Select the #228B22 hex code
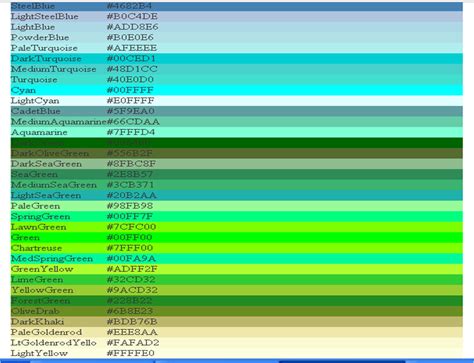This screenshot has height=363, width=474. (x=129, y=301)
